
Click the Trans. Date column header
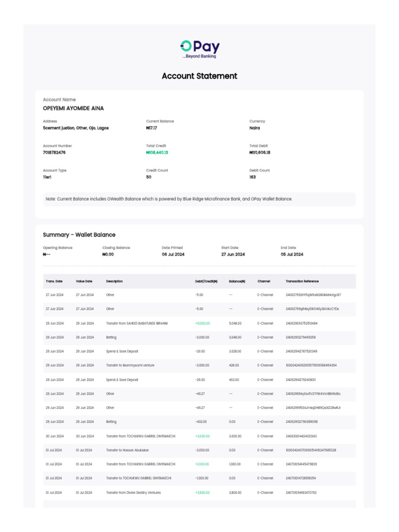click(54, 281)
